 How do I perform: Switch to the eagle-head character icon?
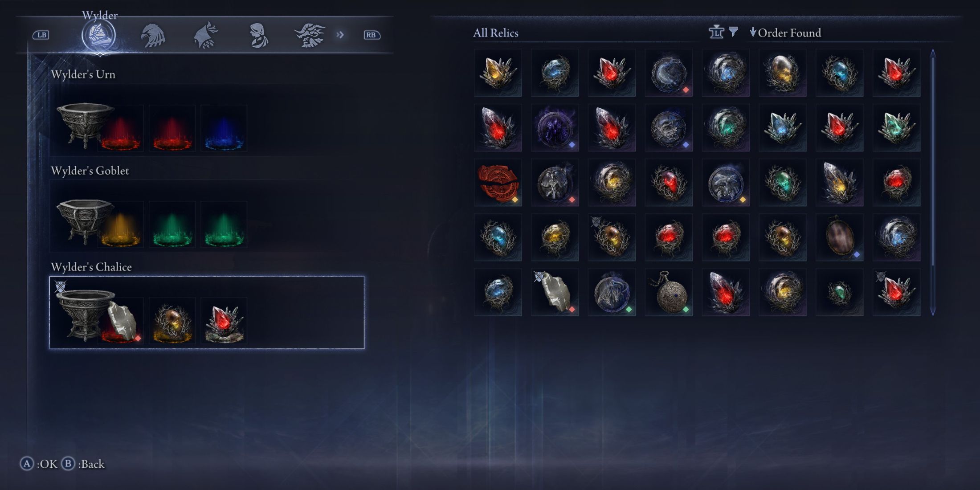153,36
